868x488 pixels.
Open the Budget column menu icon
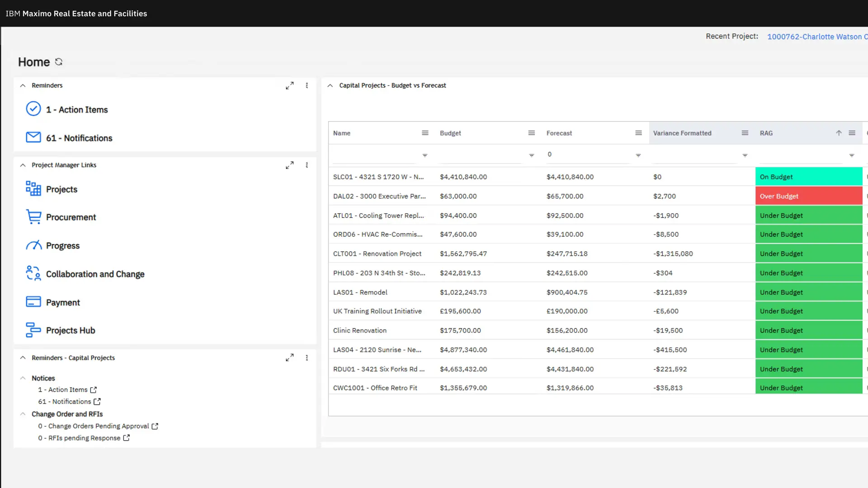(x=531, y=133)
